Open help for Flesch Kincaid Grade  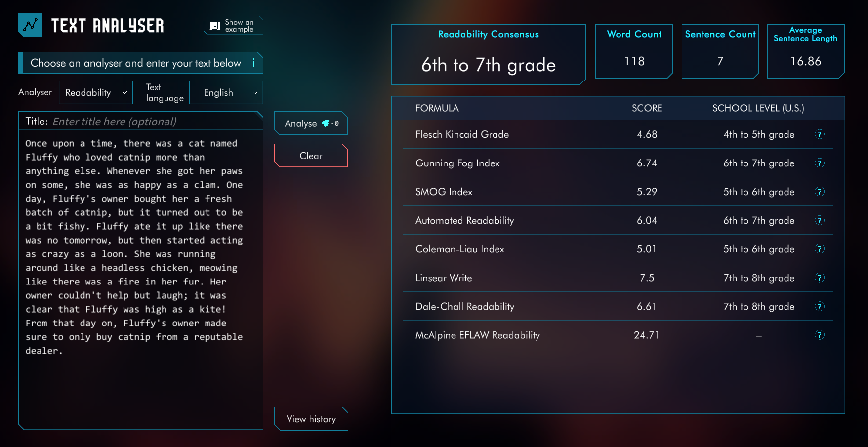coord(820,134)
